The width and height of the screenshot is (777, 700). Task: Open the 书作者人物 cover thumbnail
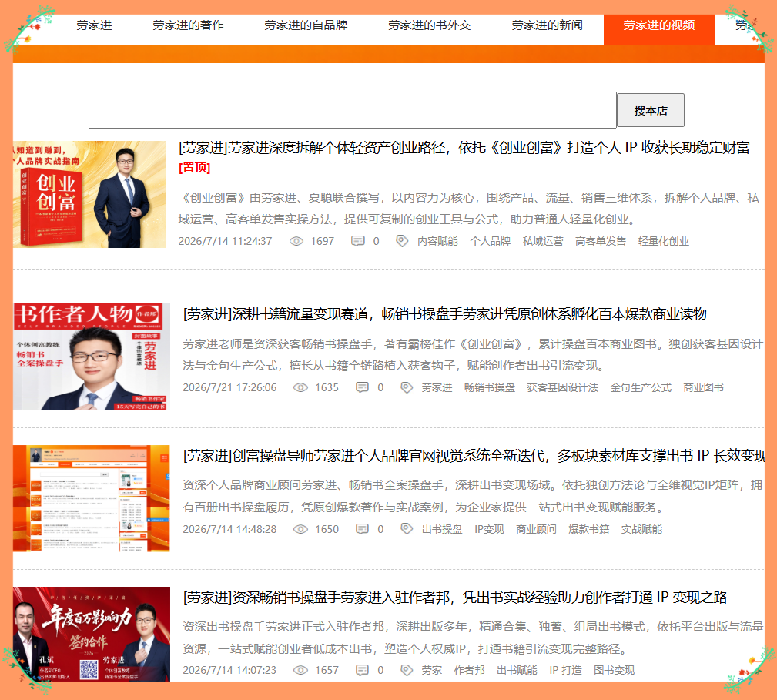[x=92, y=357]
